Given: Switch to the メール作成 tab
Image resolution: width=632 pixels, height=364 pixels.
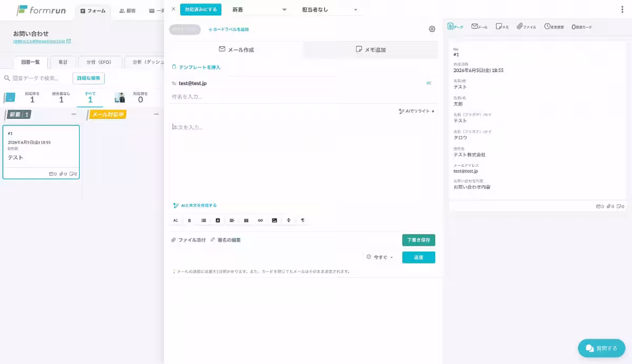Looking at the screenshot, I should point(236,49).
